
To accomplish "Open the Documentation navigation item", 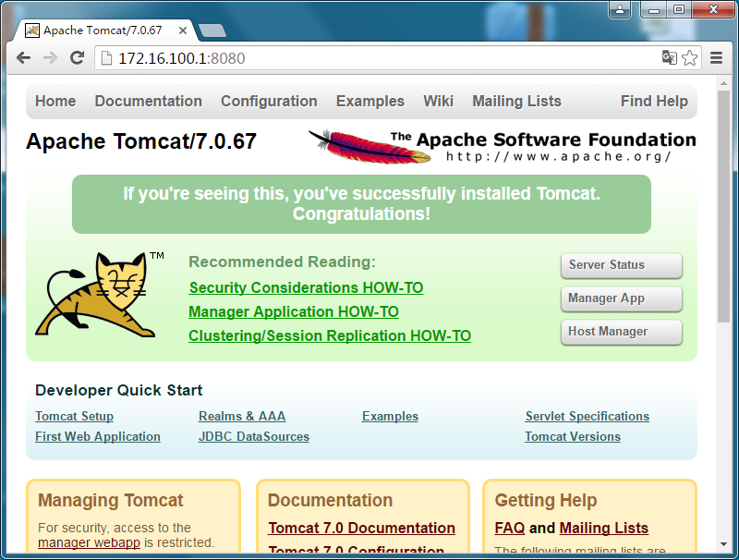I will pyautogui.click(x=149, y=101).
